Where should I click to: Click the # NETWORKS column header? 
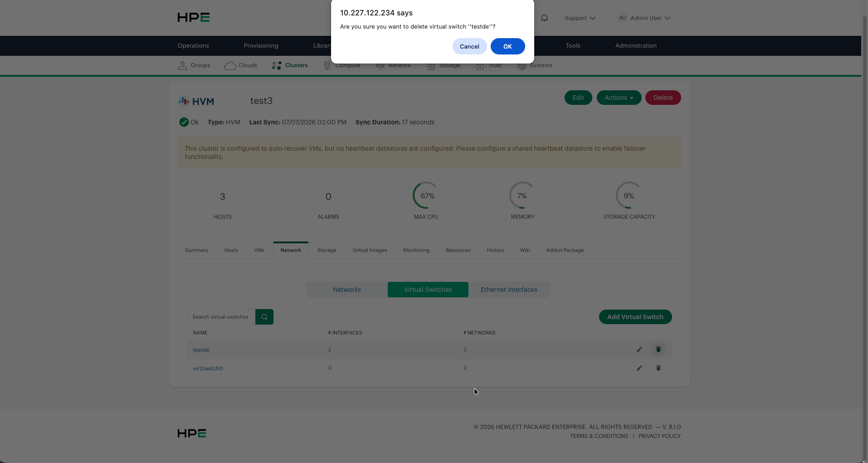[479, 333]
